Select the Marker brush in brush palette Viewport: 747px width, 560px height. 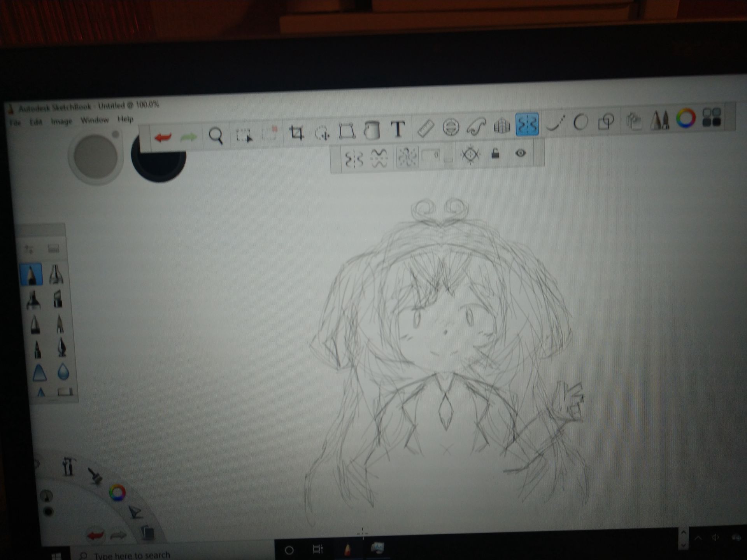coord(33,301)
